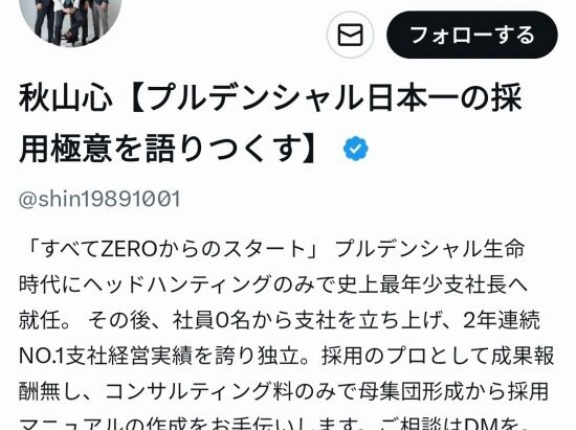Click the 史上最年少支社長へ text

[432, 284]
